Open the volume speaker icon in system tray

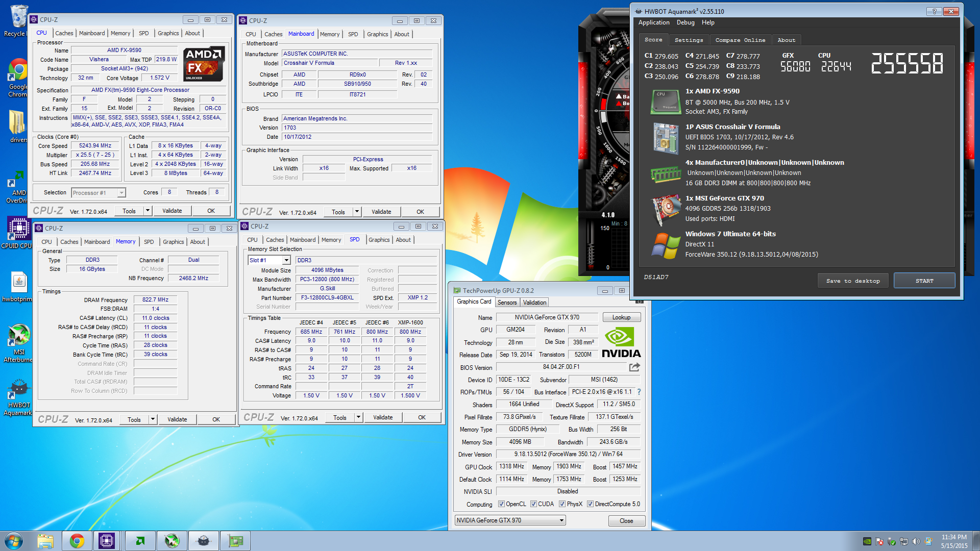coord(916,541)
